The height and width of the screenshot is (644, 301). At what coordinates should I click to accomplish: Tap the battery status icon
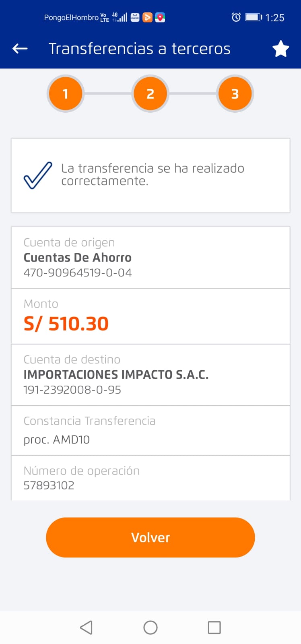(x=254, y=17)
